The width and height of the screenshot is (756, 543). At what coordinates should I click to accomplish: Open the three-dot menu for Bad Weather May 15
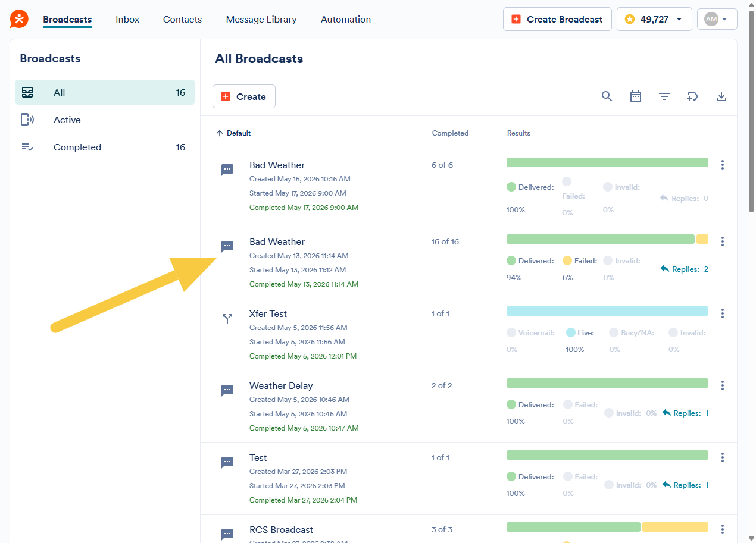pos(723,165)
